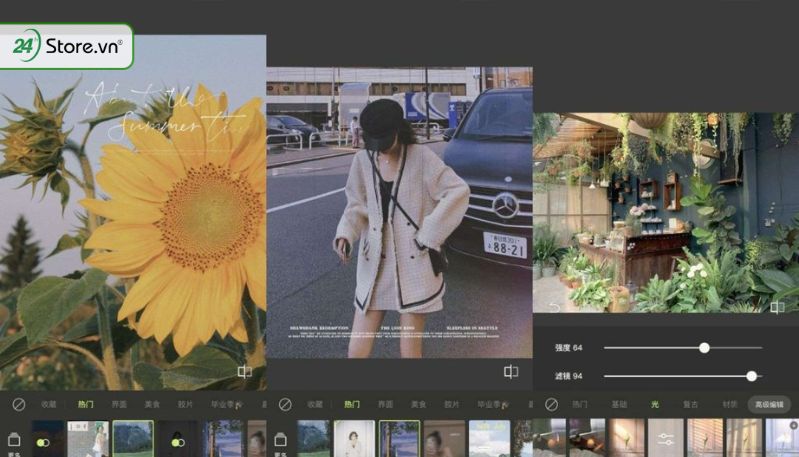Click the 24Store.vn logo
The image size is (799, 457).
click(x=67, y=45)
